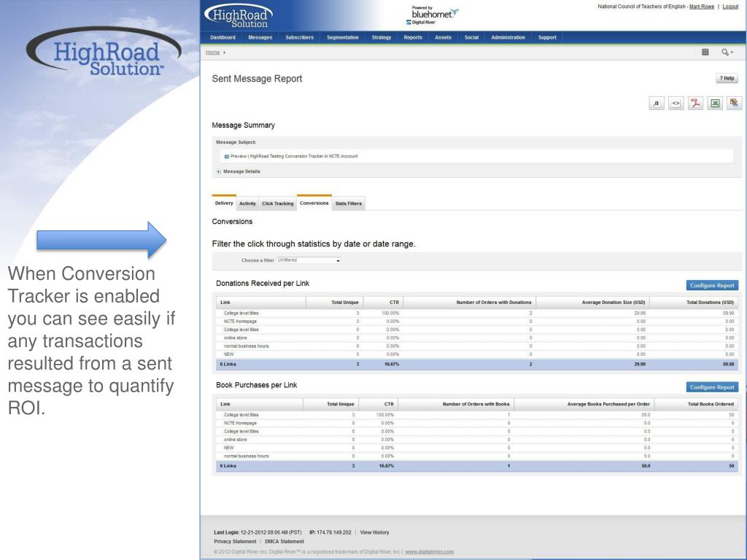
Task: Open View History link in footer
Action: (x=374, y=532)
